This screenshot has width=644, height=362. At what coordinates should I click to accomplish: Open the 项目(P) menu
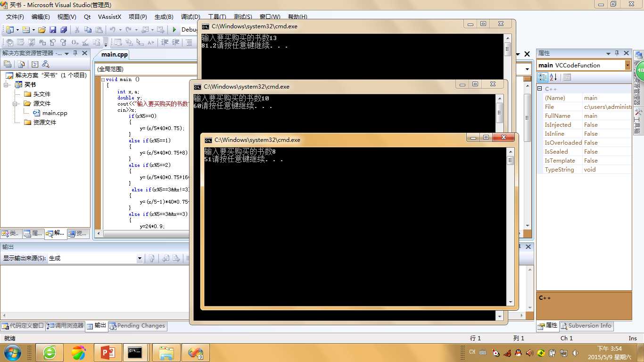(138, 16)
